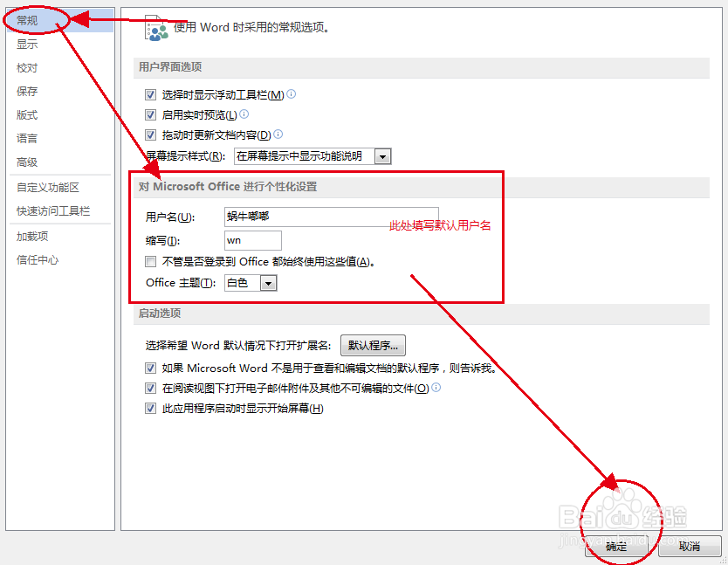Viewport: 728px width, 565px height.
Task: Click info icon next to 启用实时预览
Action: click(x=244, y=114)
